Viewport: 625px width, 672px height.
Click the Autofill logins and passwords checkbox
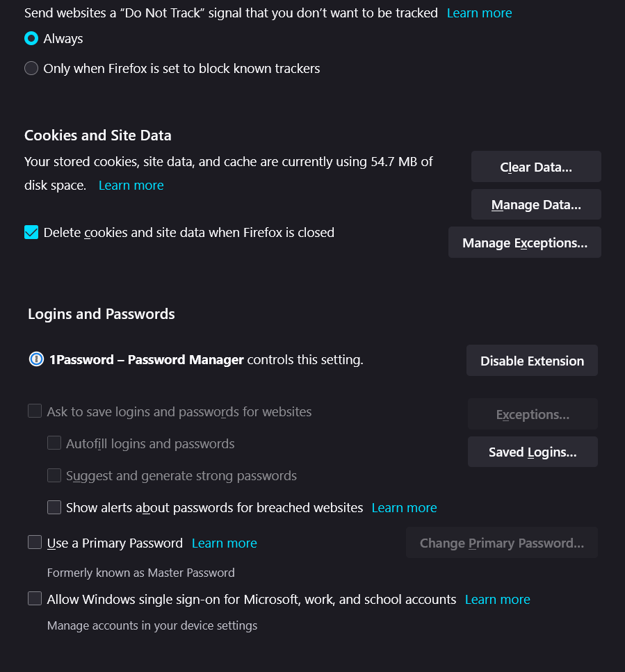[54, 443]
